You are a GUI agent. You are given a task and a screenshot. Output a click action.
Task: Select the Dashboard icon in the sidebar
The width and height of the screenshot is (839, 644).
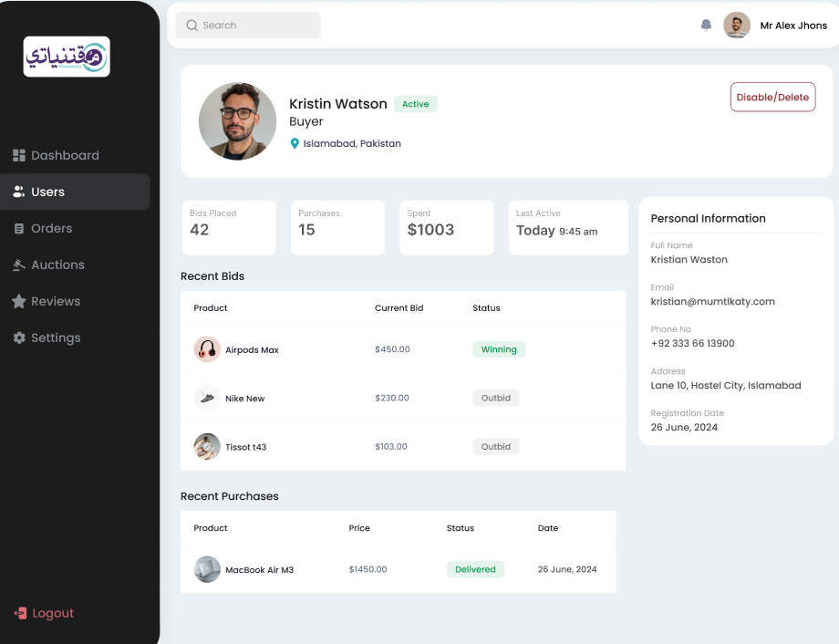click(x=19, y=155)
